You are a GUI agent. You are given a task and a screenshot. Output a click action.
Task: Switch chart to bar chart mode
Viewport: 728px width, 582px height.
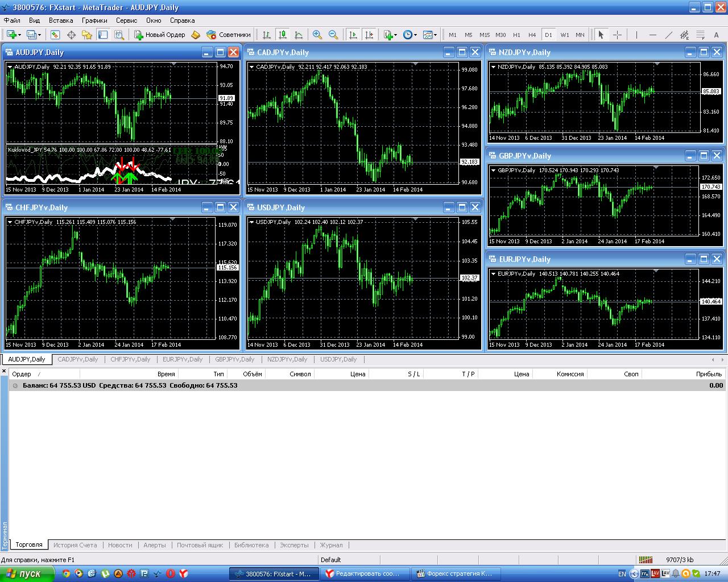click(267, 35)
